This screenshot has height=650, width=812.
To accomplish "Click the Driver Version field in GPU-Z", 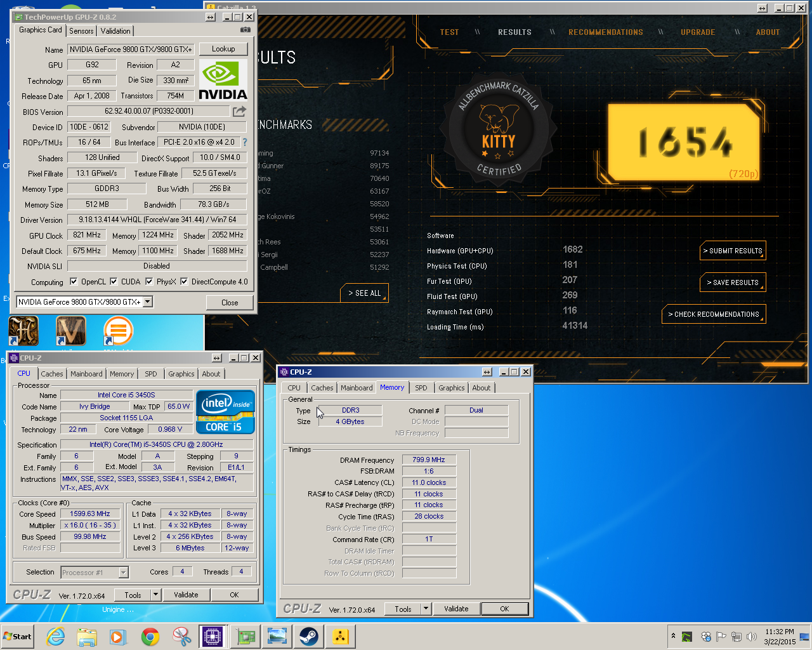I will point(157,220).
